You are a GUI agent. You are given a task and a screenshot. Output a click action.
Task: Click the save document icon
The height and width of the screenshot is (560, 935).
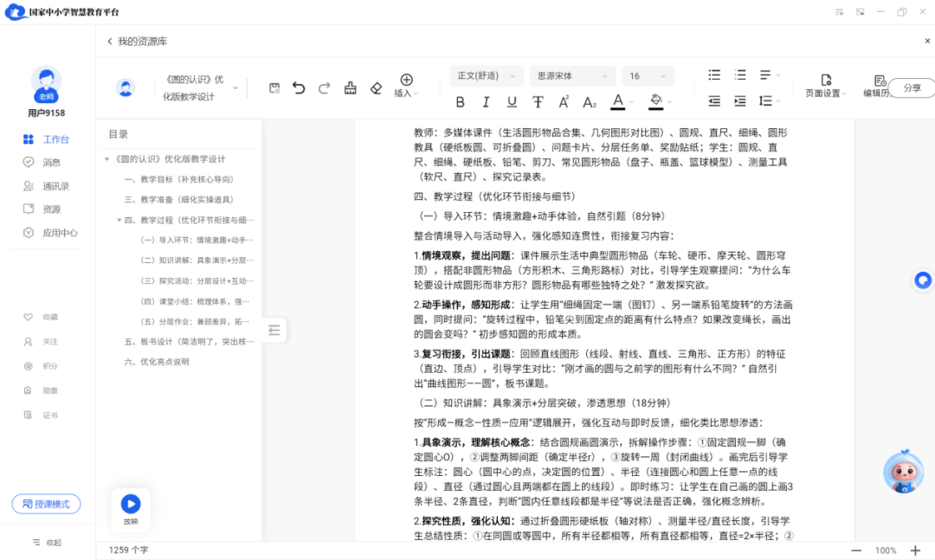pos(274,87)
